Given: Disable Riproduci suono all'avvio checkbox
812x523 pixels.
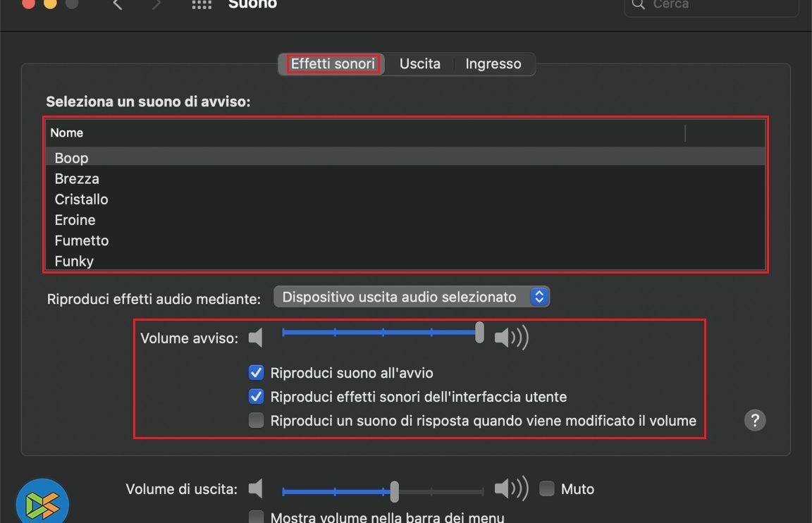Looking at the screenshot, I should click(x=257, y=373).
